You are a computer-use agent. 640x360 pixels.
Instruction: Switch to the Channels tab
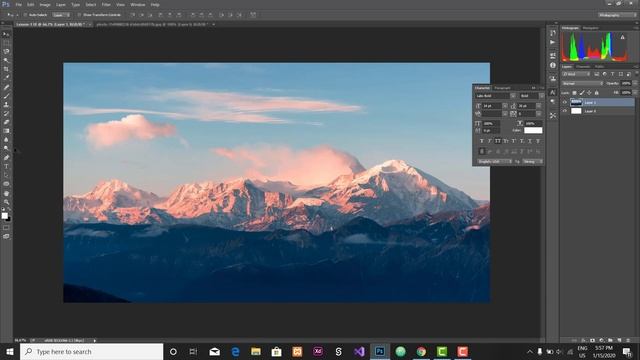click(x=583, y=67)
